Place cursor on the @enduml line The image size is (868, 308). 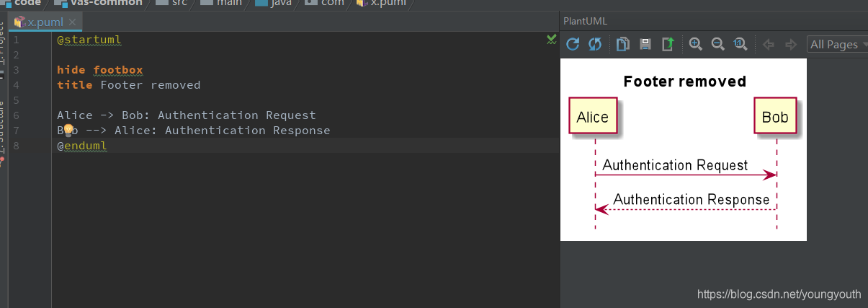(305, 146)
